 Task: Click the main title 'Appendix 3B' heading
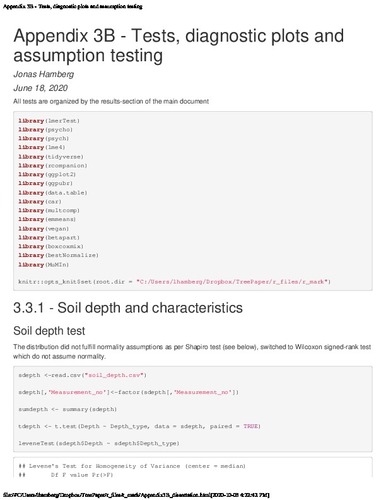[178, 45]
